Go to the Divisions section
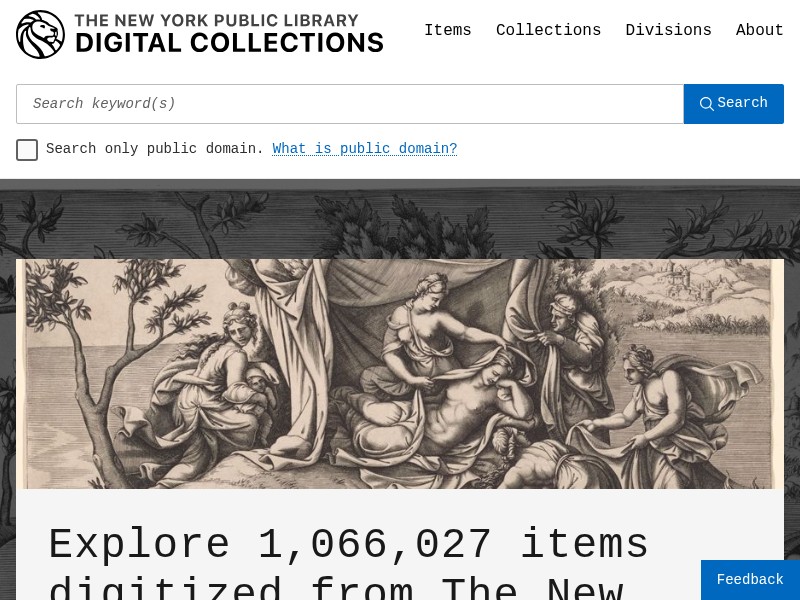 (668, 30)
